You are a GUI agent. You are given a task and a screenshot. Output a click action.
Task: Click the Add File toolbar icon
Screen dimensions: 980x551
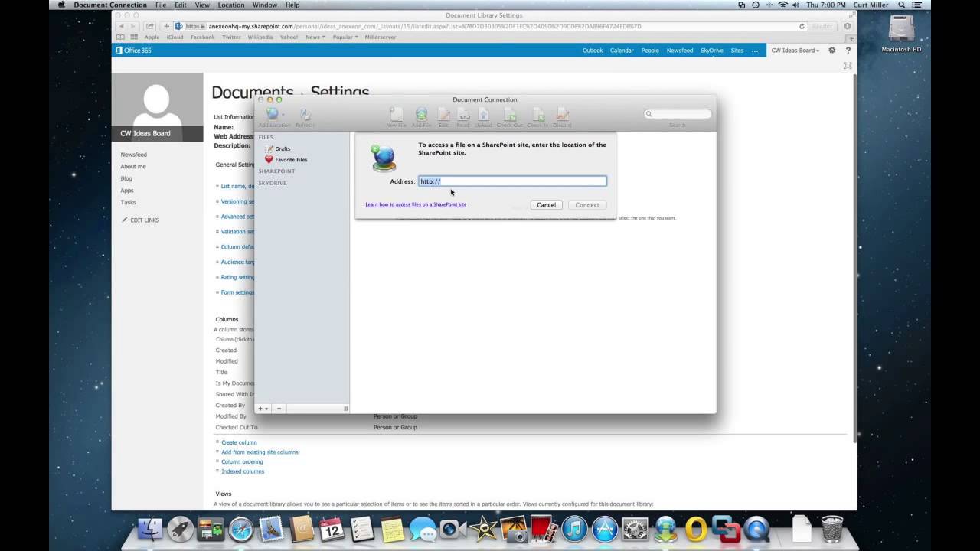tap(421, 114)
